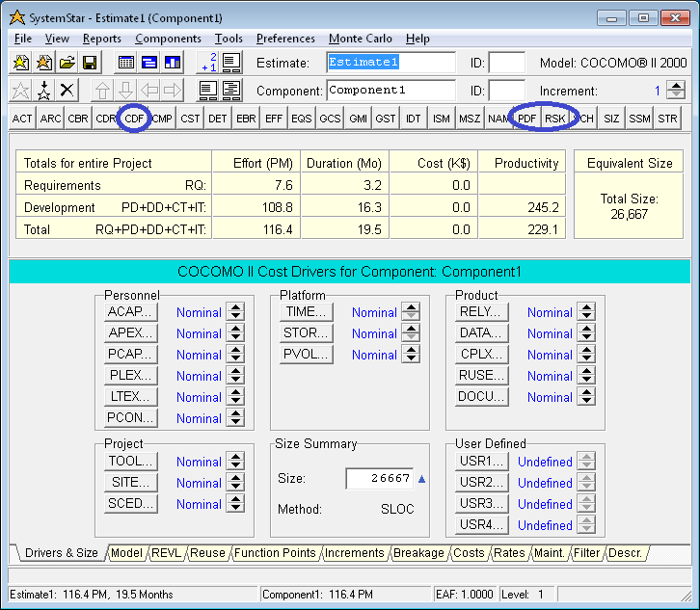Click the Estimate ID input field
Screen dimensions: 700x610
507,63
